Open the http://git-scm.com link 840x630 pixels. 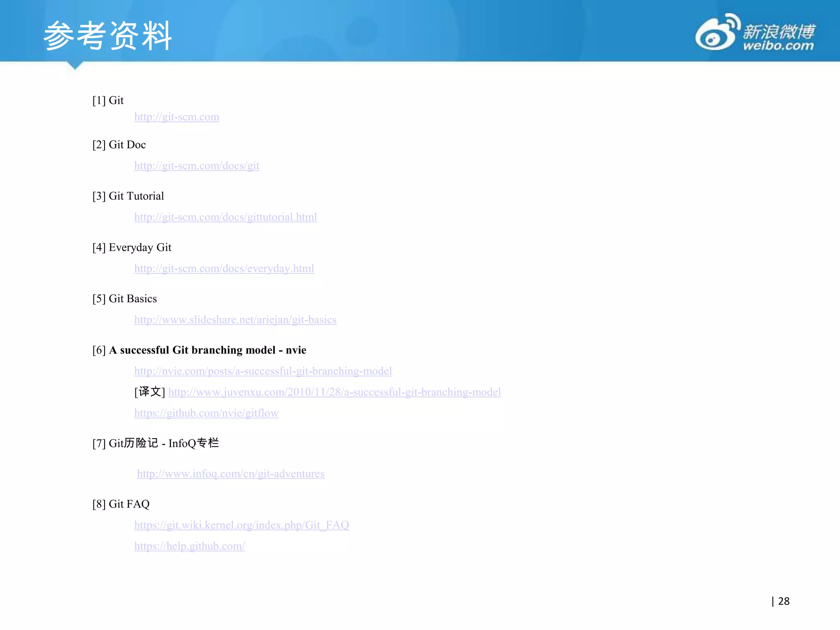coord(177,117)
